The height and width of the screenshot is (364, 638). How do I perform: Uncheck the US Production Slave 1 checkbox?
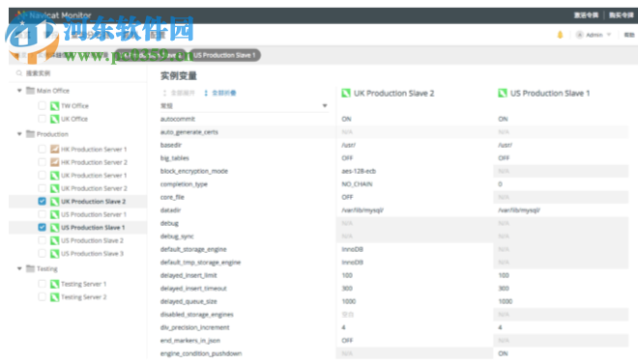point(42,227)
